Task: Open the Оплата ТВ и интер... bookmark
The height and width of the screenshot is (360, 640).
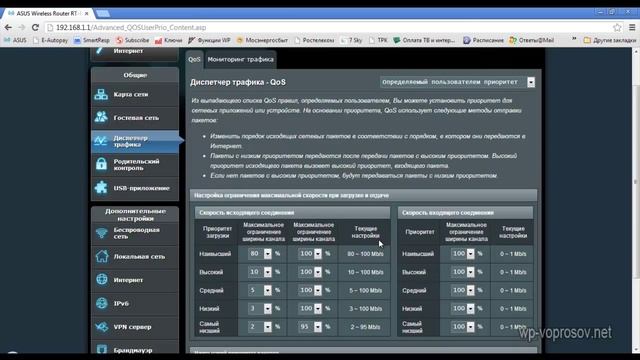Action: click(424, 40)
